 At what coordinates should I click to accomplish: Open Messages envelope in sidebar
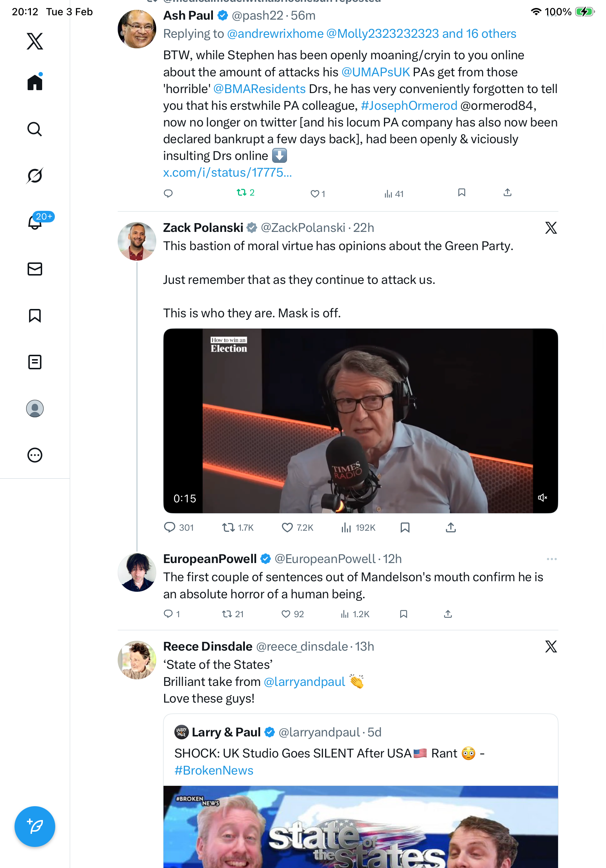pyautogui.click(x=35, y=269)
